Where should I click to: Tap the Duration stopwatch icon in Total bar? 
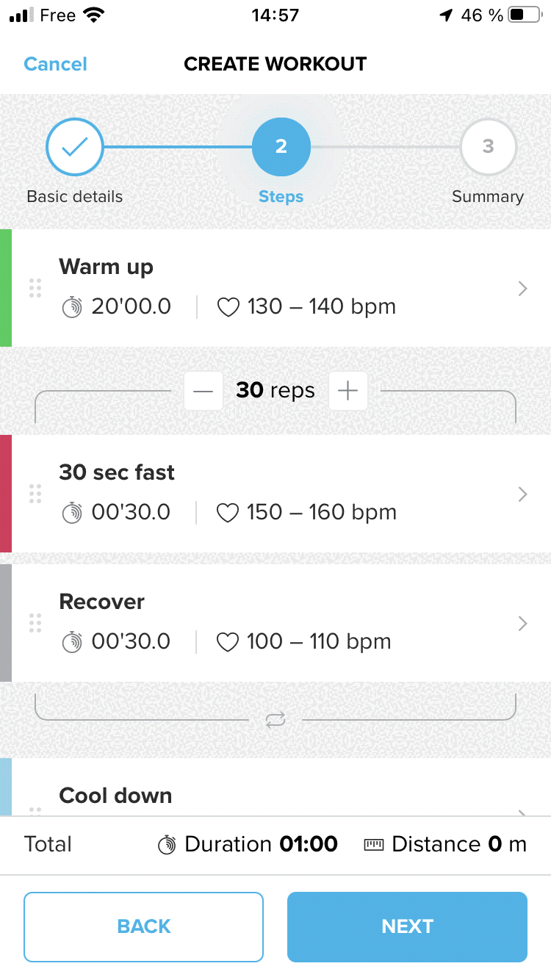click(x=168, y=845)
